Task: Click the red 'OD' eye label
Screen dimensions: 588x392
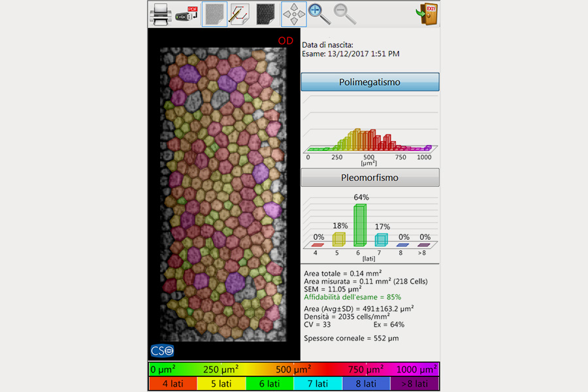Action: (x=286, y=41)
